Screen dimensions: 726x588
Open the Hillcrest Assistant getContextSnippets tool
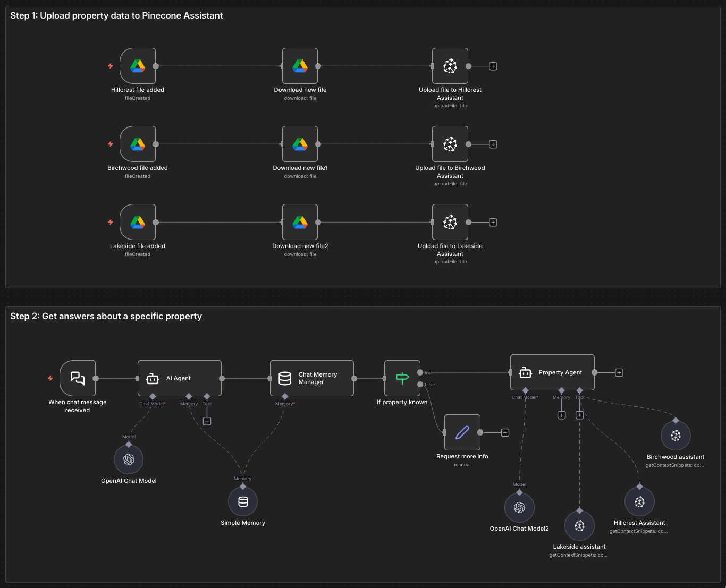click(639, 501)
